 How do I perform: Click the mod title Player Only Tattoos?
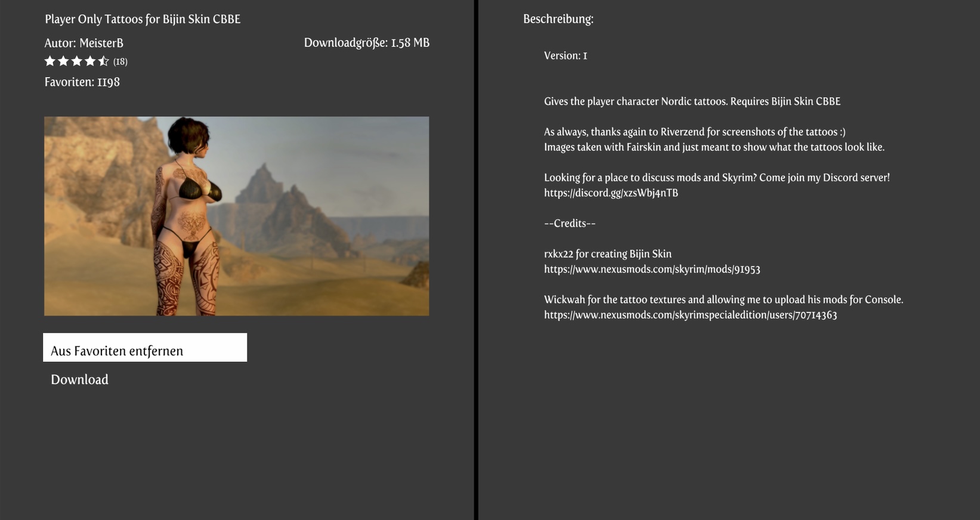(x=143, y=19)
